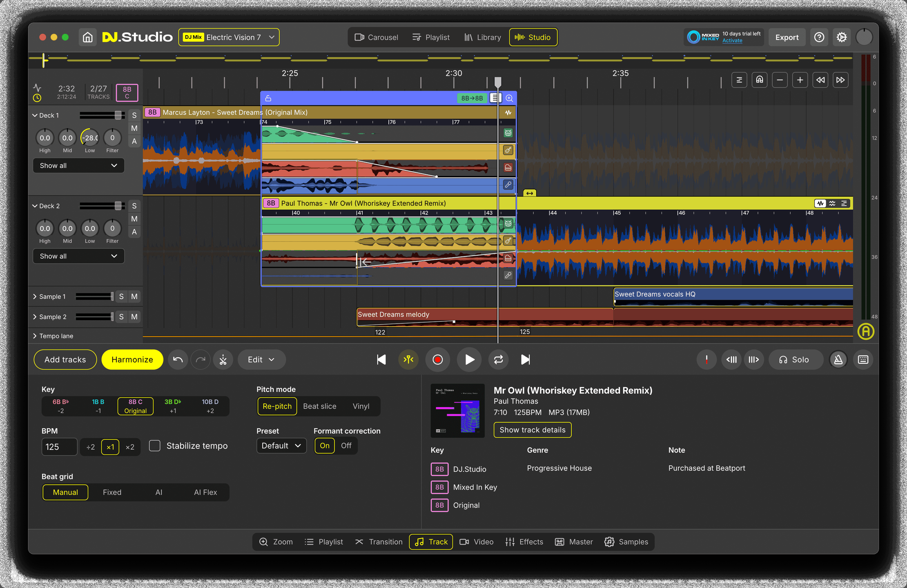Open settings gear in top bar
Screen dimensions: 907x588
[841, 38]
